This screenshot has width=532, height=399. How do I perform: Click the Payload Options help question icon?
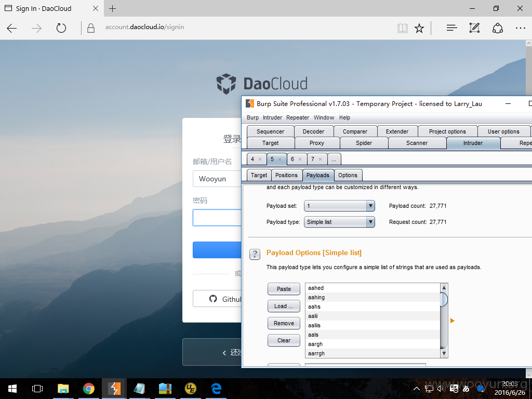pos(255,254)
